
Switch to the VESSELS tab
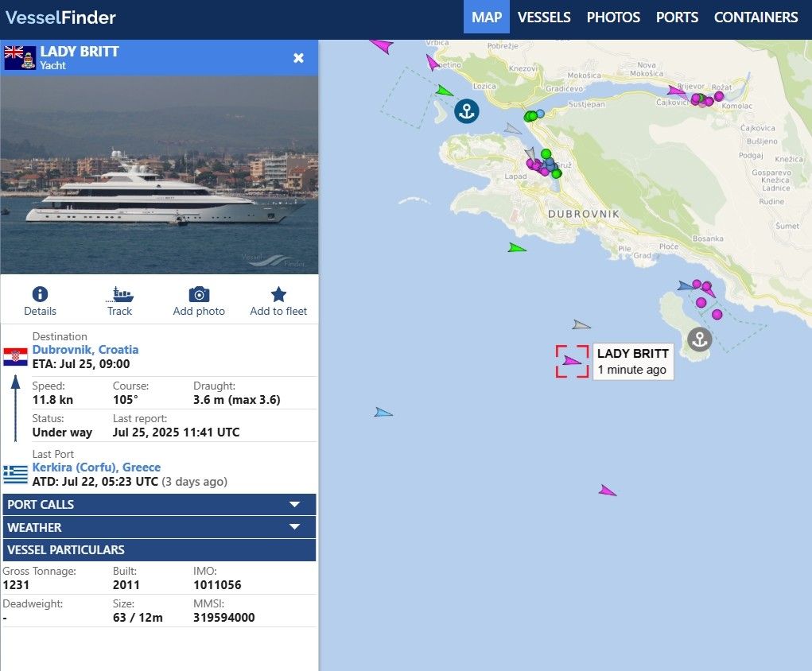[x=544, y=17]
